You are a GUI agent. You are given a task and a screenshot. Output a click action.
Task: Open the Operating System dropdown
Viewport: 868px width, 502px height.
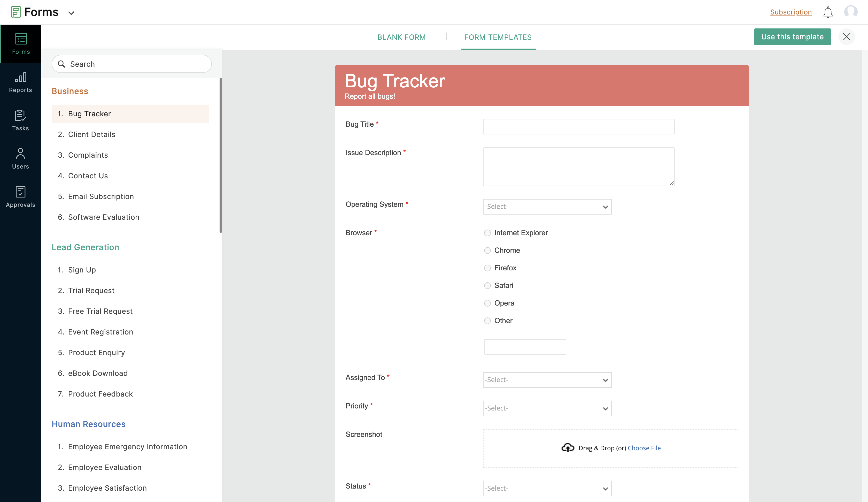(x=547, y=207)
